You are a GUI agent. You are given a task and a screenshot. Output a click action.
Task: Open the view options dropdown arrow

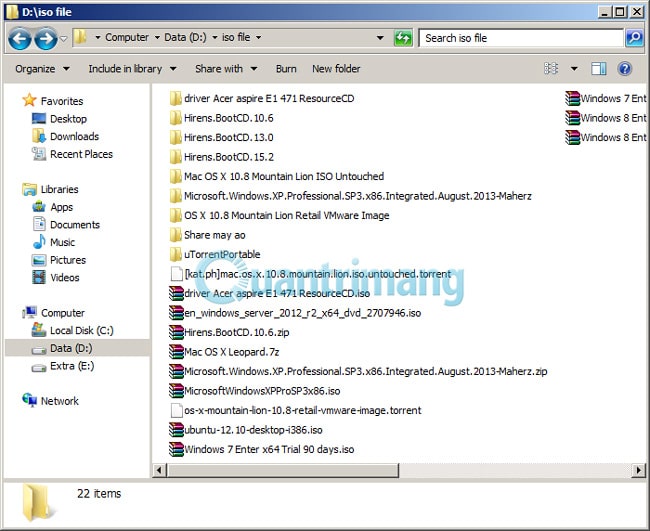click(574, 68)
